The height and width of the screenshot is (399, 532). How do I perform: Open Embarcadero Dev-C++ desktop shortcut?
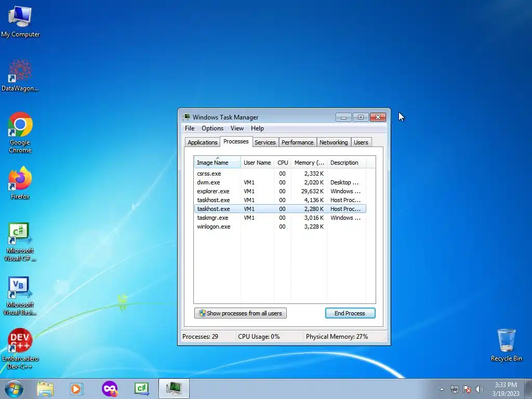[20, 349]
